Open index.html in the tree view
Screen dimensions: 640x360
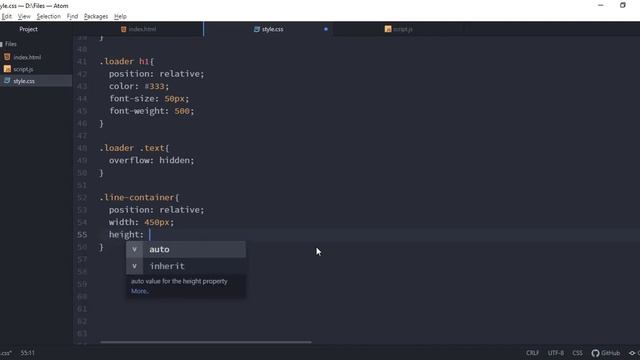coord(27,57)
